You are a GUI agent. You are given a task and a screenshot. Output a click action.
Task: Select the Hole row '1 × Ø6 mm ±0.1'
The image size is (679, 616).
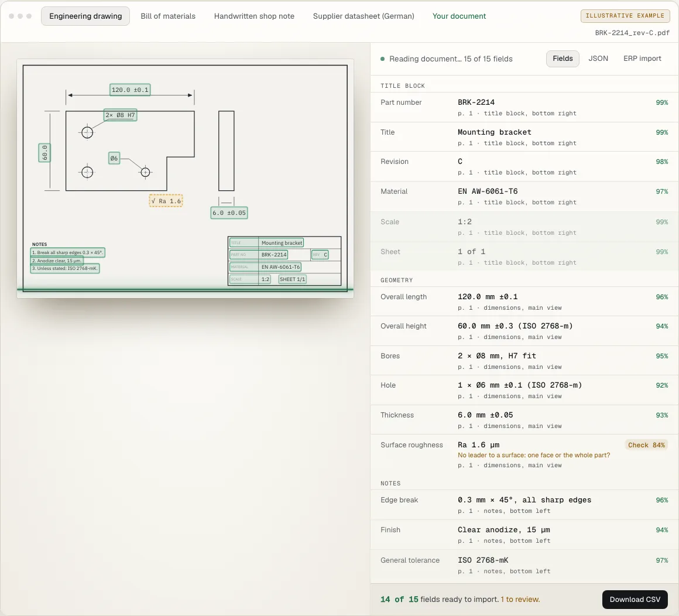(x=524, y=390)
